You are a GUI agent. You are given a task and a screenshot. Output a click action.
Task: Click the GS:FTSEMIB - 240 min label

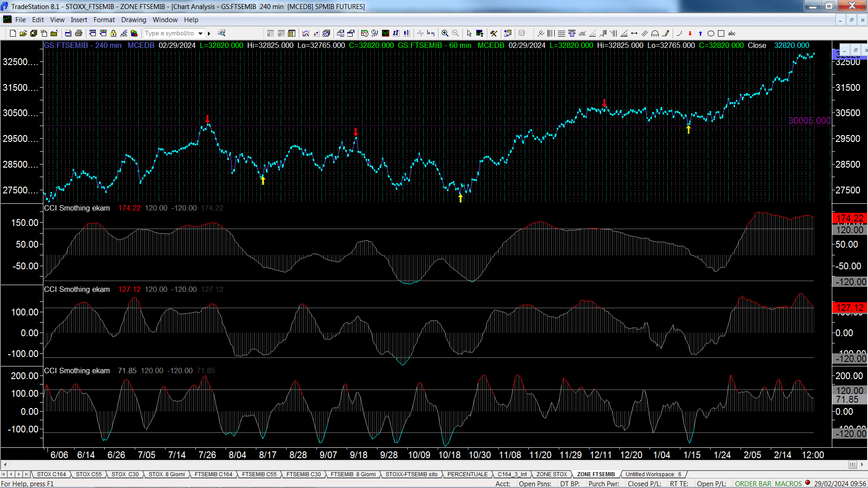tap(83, 45)
